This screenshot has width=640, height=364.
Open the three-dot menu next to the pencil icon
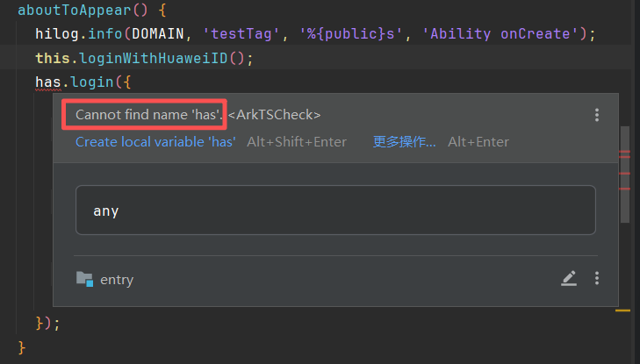pos(597,278)
